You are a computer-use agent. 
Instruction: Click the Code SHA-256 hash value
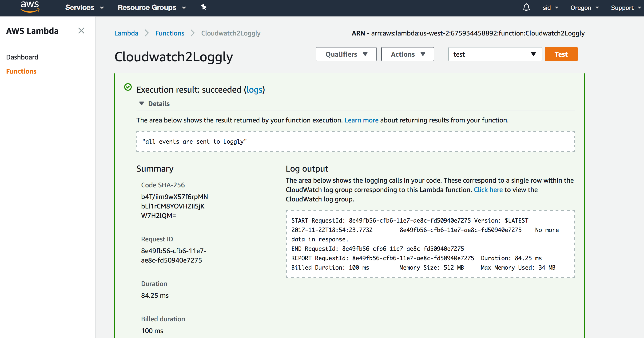[174, 206]
